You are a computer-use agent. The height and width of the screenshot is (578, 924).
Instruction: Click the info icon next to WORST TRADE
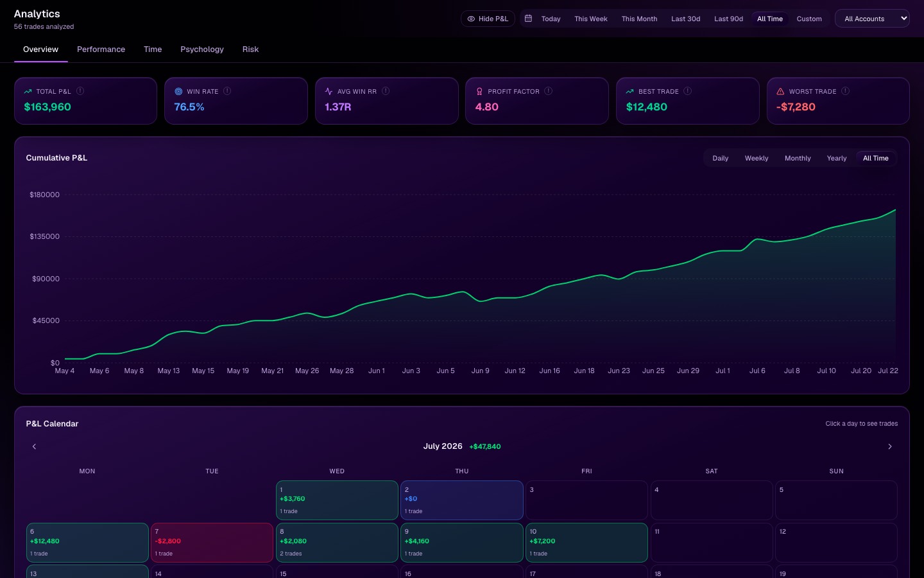[845, 91]
